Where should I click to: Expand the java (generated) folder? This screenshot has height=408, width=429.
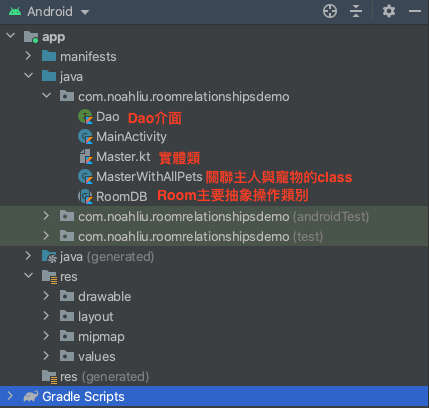coord(28,256)
